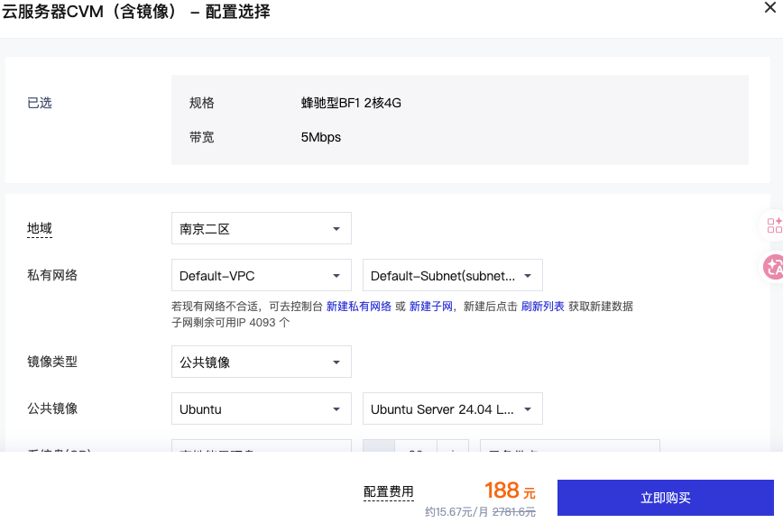
Task: Click the 新建私有网络 link
Action: [x=359, y=307]
